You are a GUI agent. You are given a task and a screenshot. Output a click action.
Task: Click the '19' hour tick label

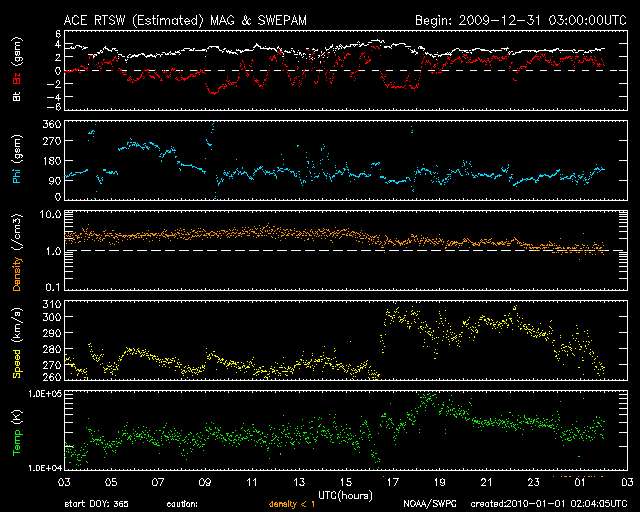tap(440, 482)
